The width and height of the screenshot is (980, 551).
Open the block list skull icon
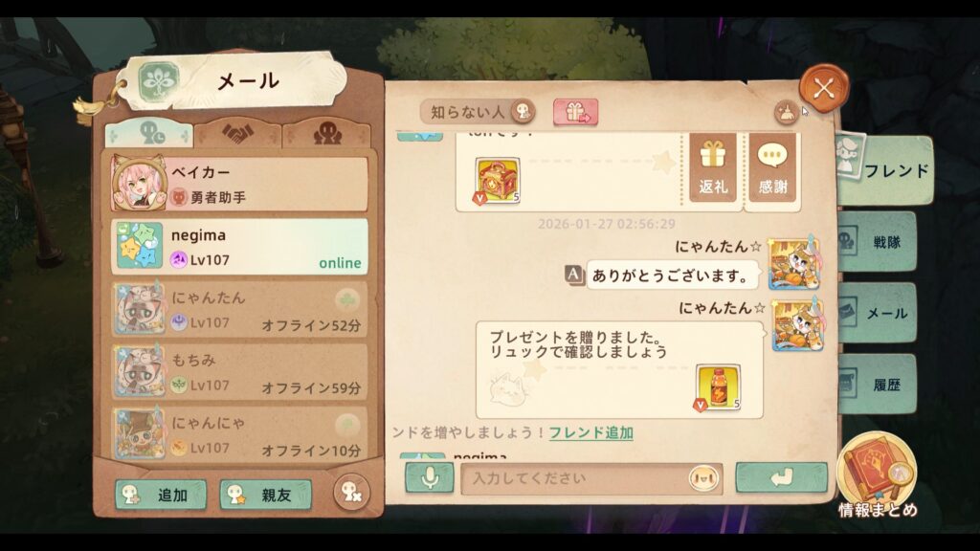coord(351,493)
